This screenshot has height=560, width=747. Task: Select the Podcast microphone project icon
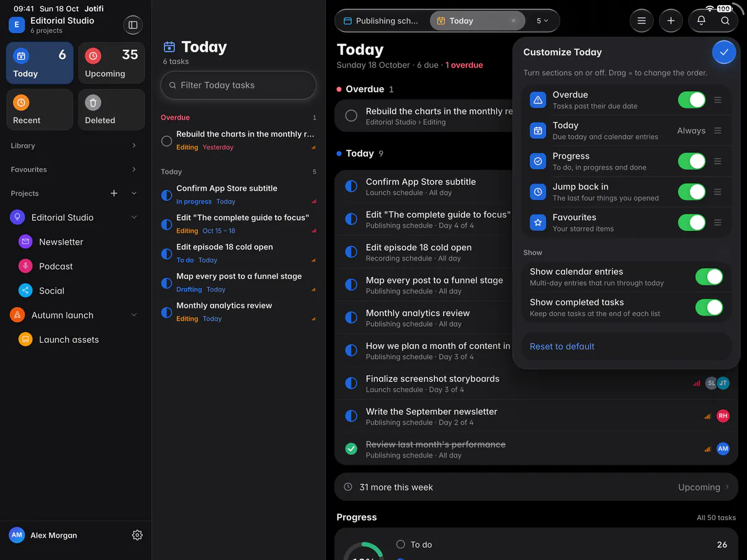[26, 266]
